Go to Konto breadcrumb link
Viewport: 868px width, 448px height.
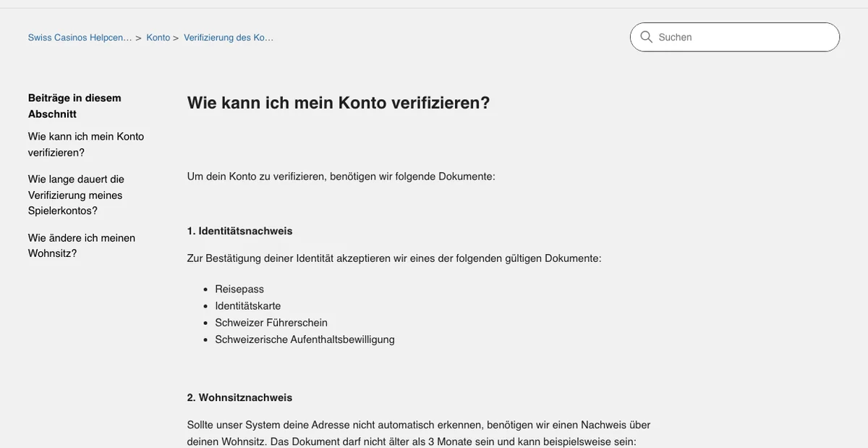158,38
